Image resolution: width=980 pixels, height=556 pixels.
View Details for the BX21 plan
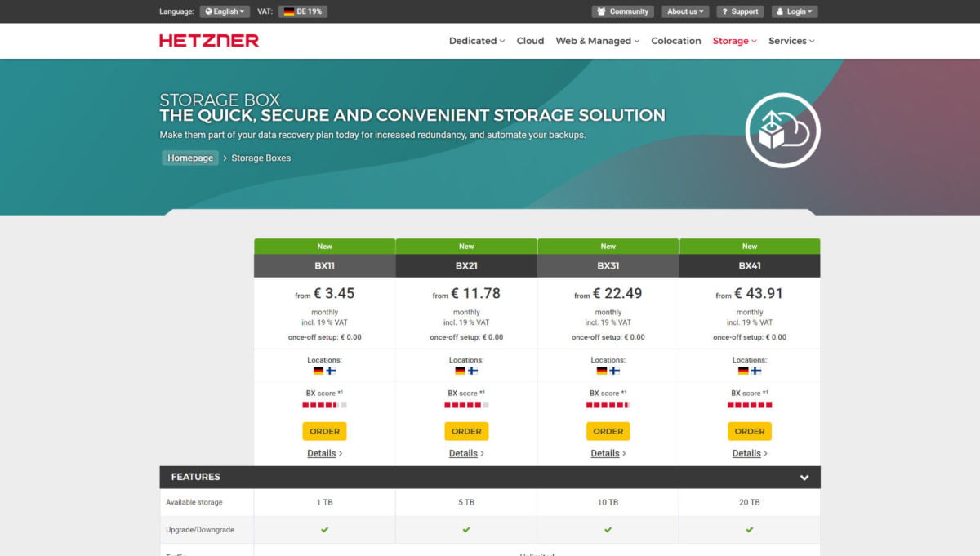pos(466,453)
